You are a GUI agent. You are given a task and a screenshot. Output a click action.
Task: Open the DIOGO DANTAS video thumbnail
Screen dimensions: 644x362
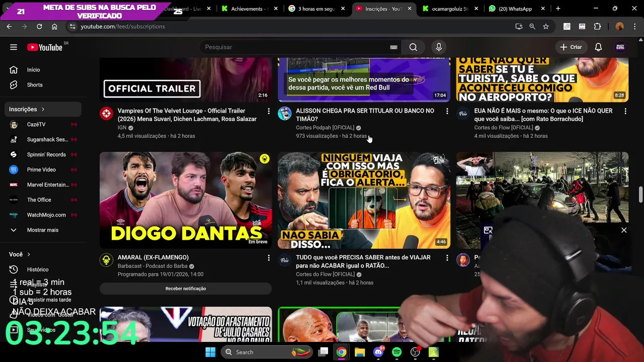186,200
